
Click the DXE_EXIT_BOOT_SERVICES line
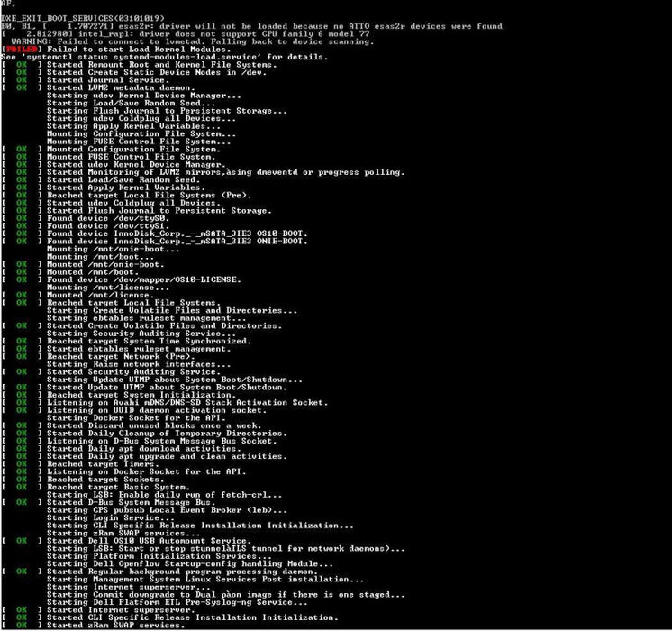(x=82, y=18)
